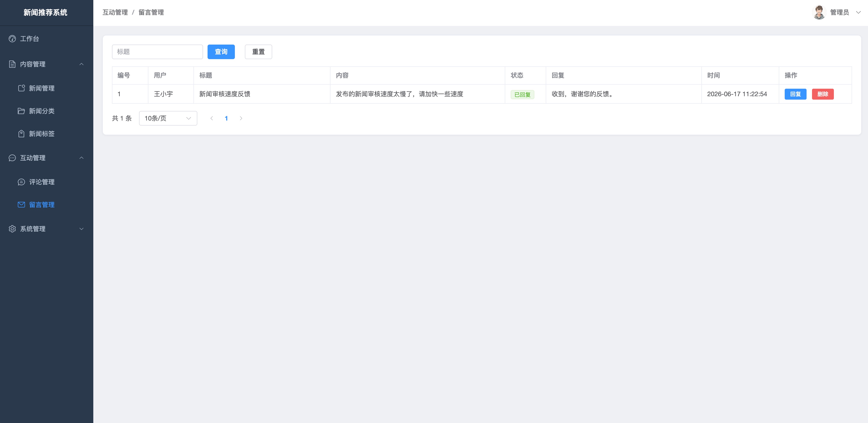Image resolution: width=868 pixels, height=423 pixels.
Task: Click the 查询 search button
Action: 221,52
